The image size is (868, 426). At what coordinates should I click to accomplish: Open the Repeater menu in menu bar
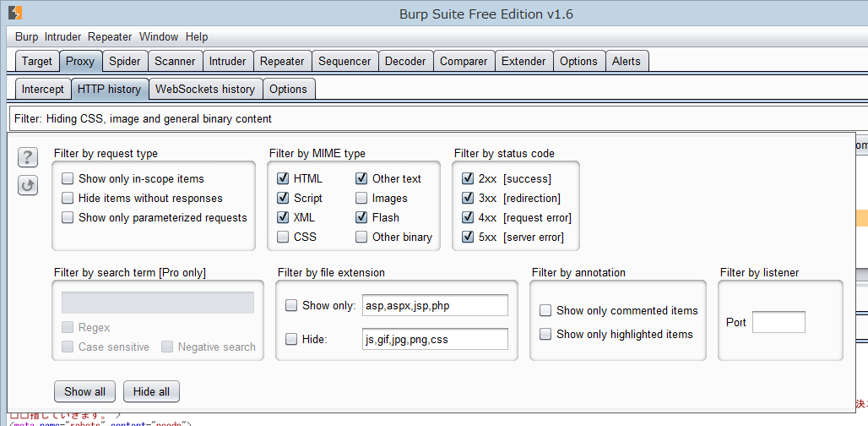[110, 37]
